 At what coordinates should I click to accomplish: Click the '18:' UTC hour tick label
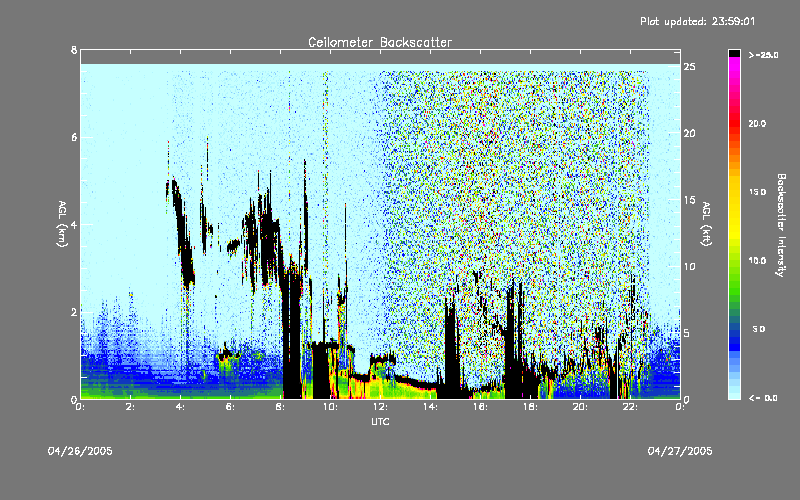point(530,407)
